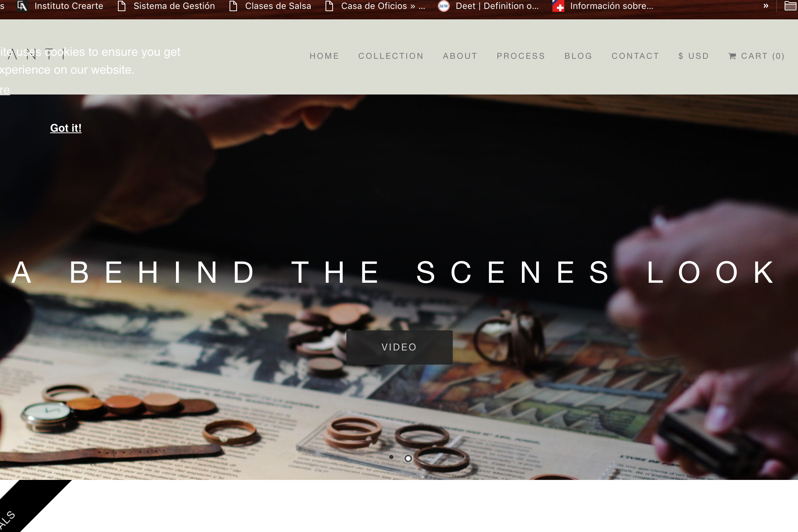Go to the ABOUT page
The height and width of the screenshot is (532, 798).
(460, 56)
